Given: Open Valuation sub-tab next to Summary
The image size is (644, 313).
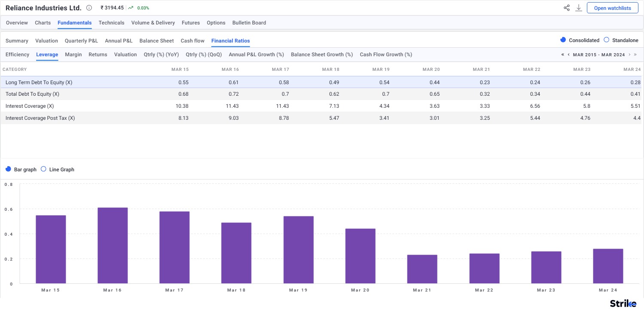Looking at the screenshot, I should pos(46,41).
